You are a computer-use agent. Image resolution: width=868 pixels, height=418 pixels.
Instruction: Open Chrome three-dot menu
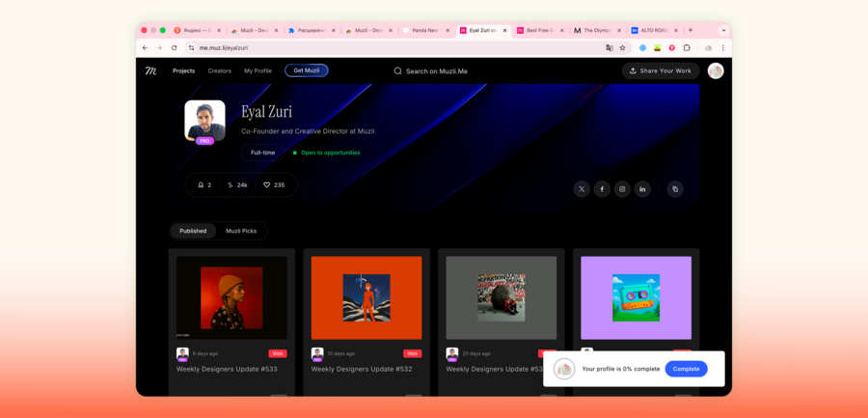(722, 48)
